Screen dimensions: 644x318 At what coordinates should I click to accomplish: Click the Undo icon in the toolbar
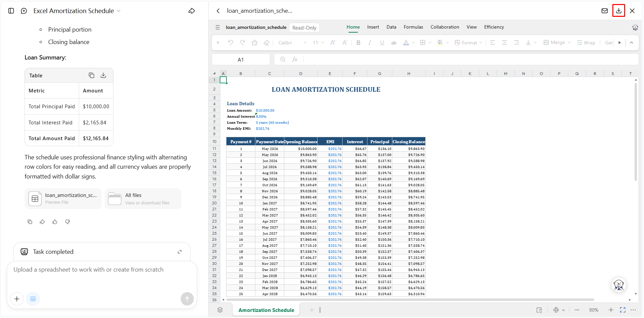(x=230, y=42)
